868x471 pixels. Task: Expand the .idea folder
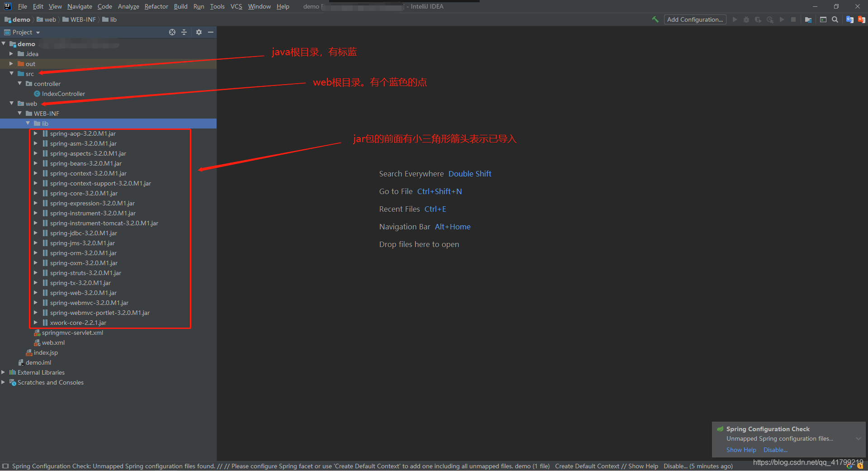(x=11, y=54)
